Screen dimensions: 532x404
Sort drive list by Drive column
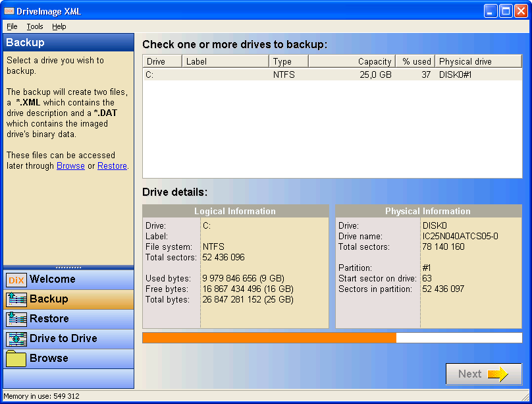pyautogui.click(x=162, y=61)
